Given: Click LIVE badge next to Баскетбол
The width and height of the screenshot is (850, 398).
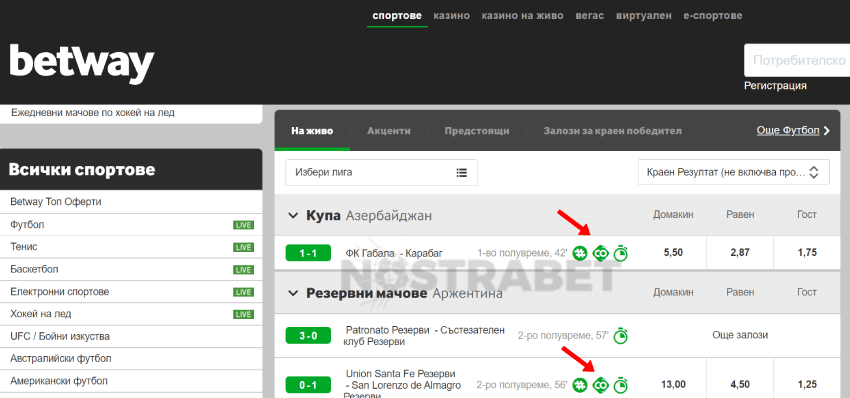Looking at the screenshot, I should [243, 269].
